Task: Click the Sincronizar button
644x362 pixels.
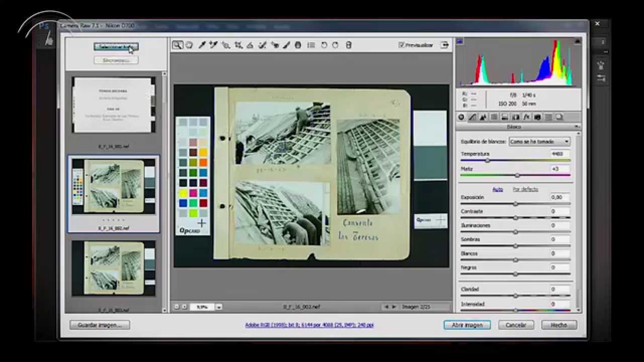Action: click(x=116, y=60)
